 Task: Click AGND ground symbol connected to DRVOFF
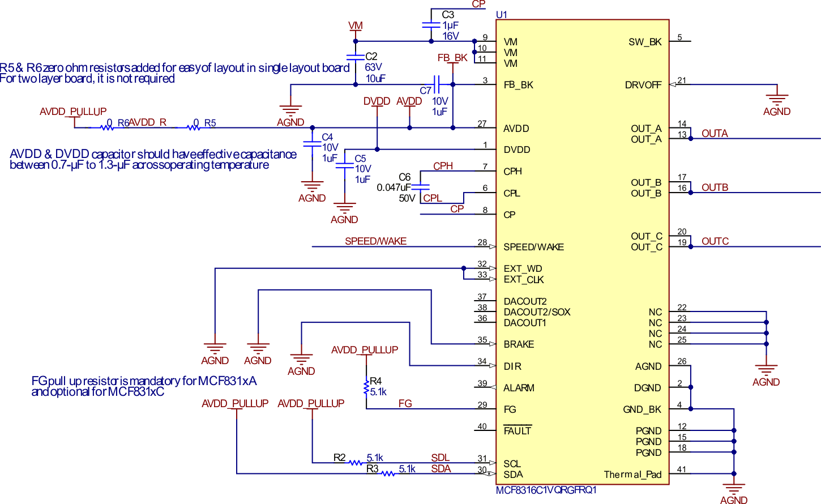(777, 100)
